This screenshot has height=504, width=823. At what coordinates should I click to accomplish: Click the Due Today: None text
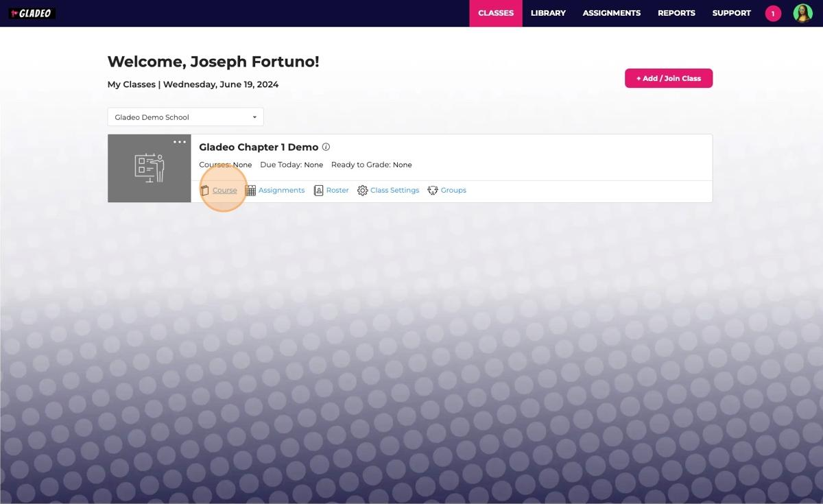pyautogui.click(x=291, y=165)
